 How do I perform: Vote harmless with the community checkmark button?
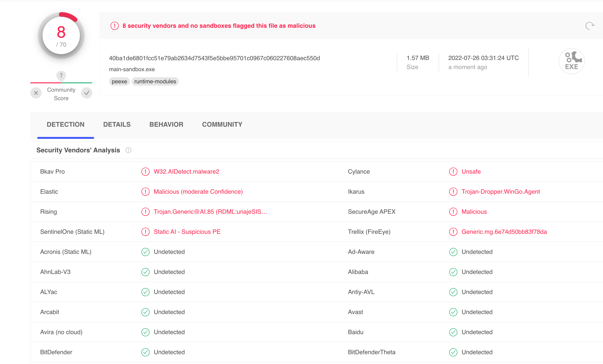pos(87,93)
